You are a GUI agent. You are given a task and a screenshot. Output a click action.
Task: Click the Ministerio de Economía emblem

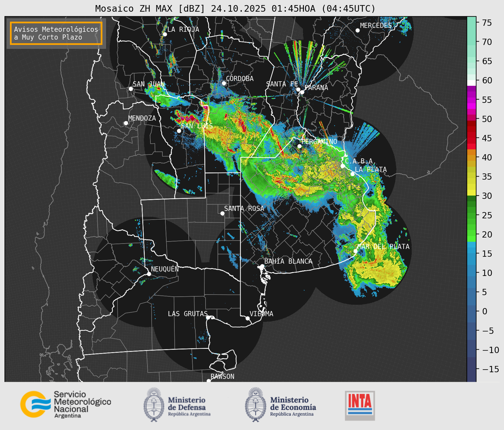click(x=255, y=405)
